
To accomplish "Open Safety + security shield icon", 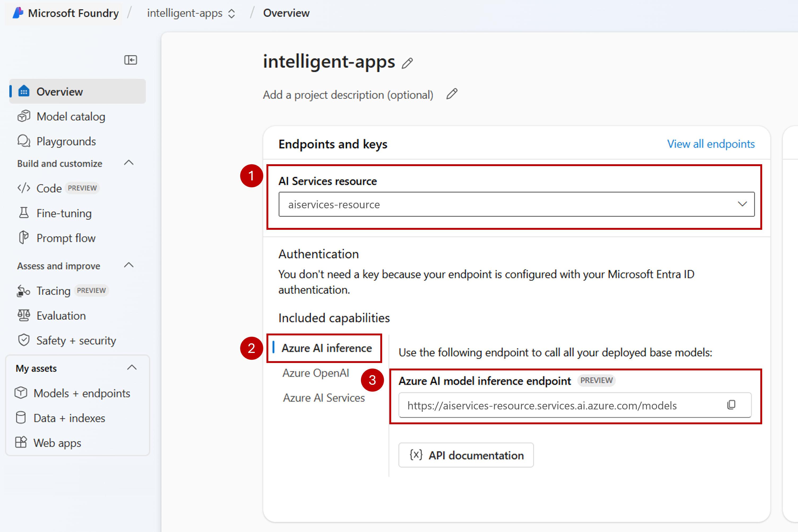I will coord(24,340).
